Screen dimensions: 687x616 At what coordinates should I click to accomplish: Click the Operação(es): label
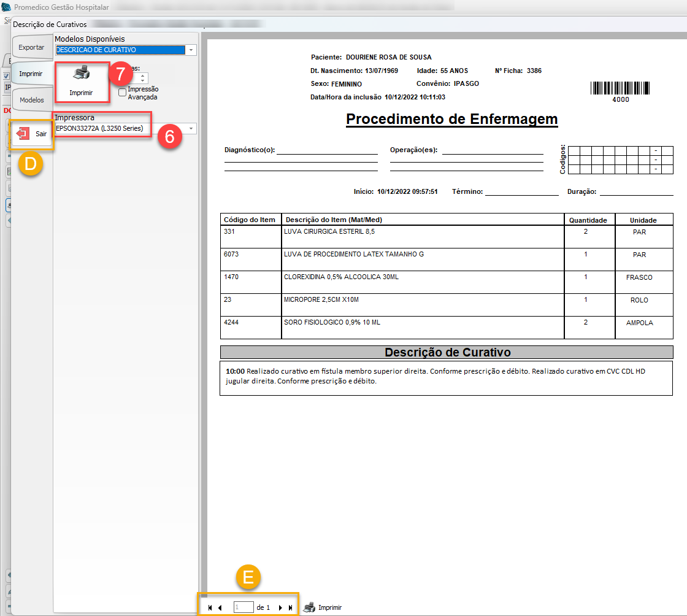pos(413,150)
